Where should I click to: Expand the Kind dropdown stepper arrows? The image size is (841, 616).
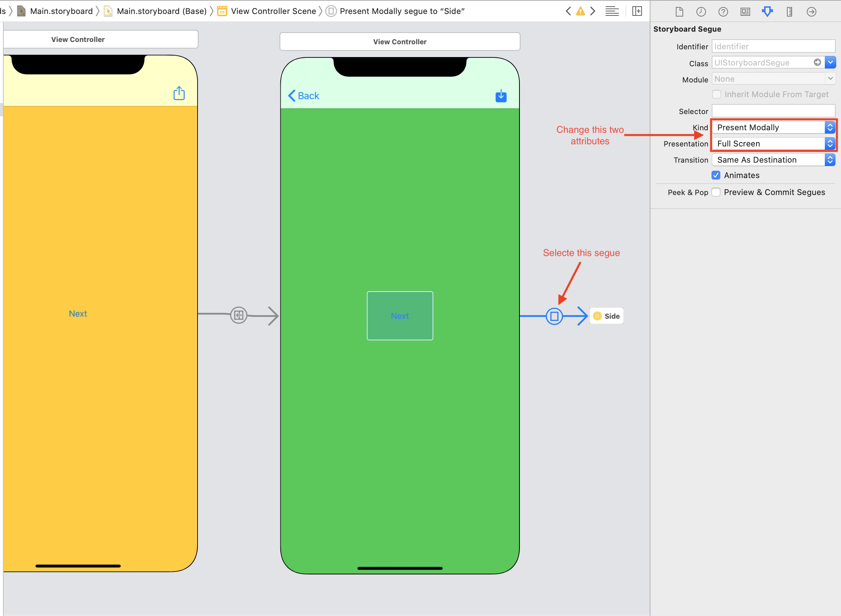click(831, 127)
